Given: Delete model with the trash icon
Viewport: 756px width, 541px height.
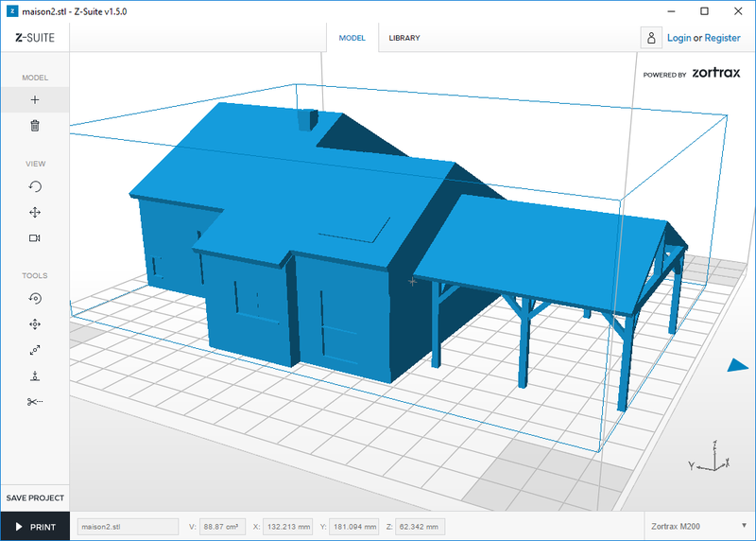Looking at the screenshot, I should pos(35,125).
